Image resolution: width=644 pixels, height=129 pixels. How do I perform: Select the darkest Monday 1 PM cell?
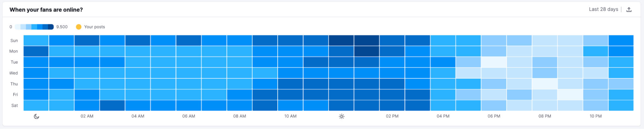(367, 51)
